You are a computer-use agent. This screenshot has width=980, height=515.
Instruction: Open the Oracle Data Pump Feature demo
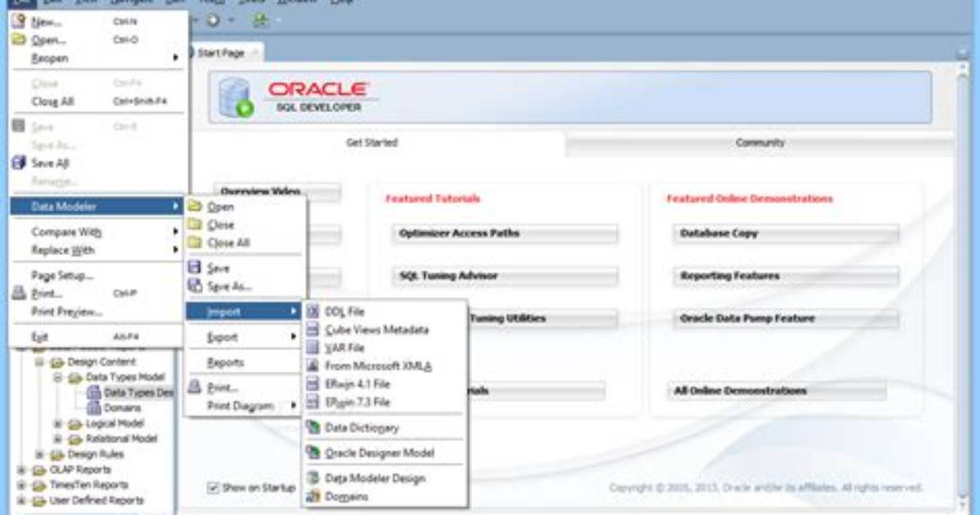(786, 318)
